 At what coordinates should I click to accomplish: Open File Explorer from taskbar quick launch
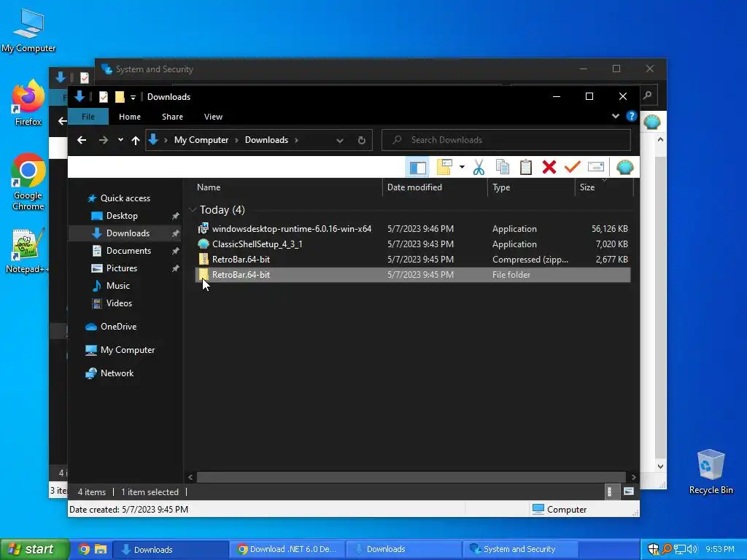click(x=100, y=549)
